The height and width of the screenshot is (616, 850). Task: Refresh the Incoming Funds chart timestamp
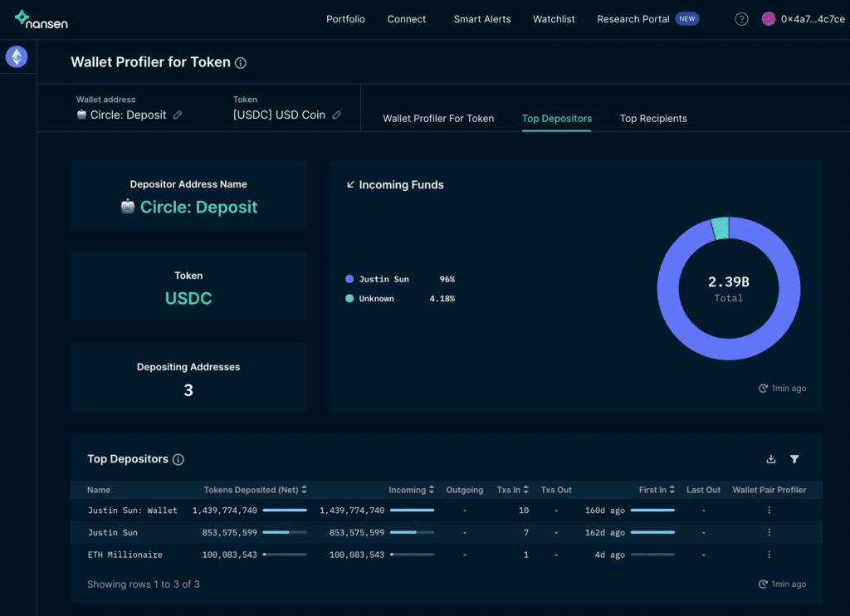(763, 389)
